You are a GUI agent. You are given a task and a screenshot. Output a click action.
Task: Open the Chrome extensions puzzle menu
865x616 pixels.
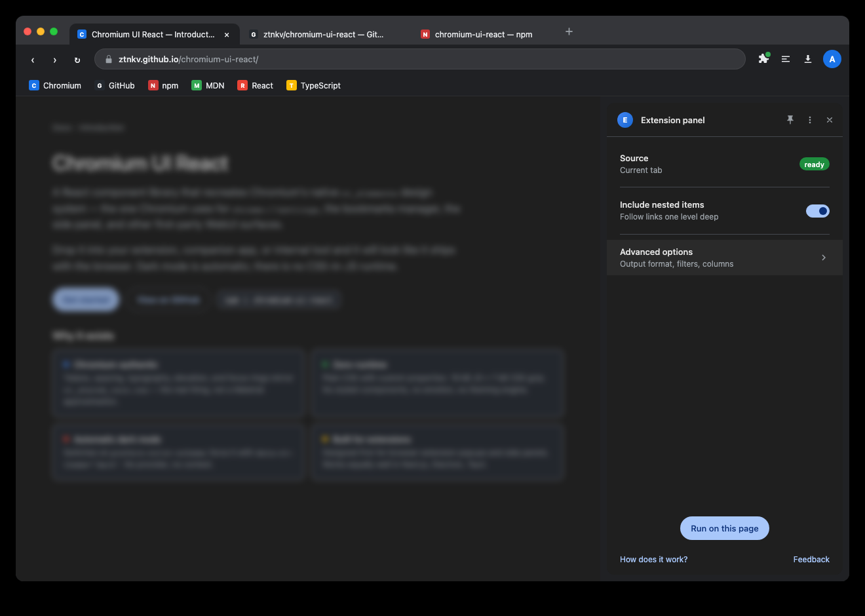763,59
